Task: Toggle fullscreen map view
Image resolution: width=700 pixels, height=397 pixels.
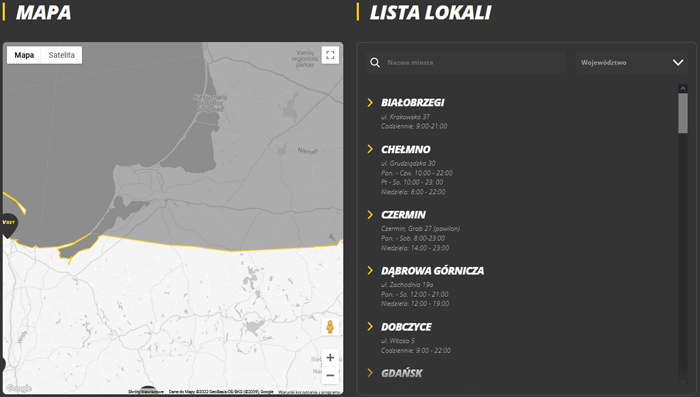Action: [x=330, y=55]
